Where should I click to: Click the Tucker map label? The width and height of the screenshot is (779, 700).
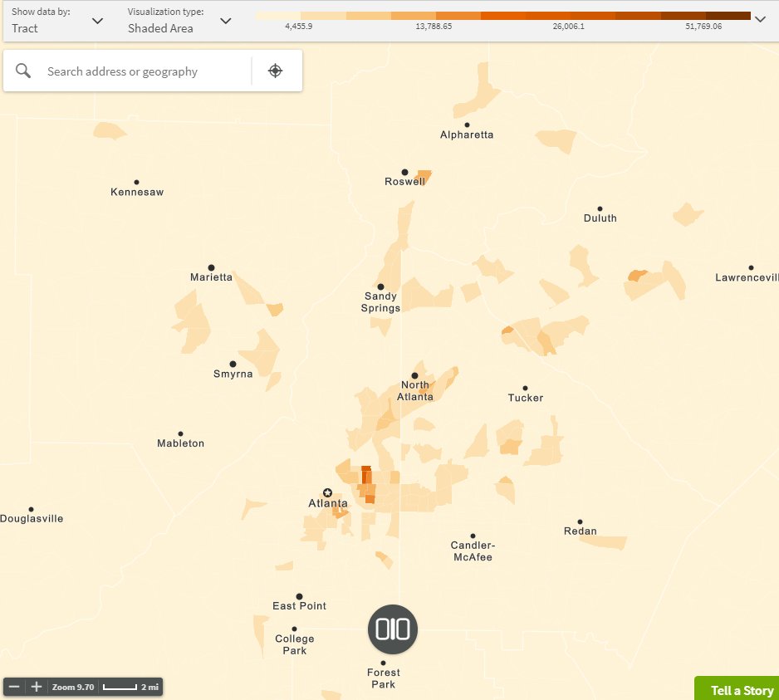526,398
